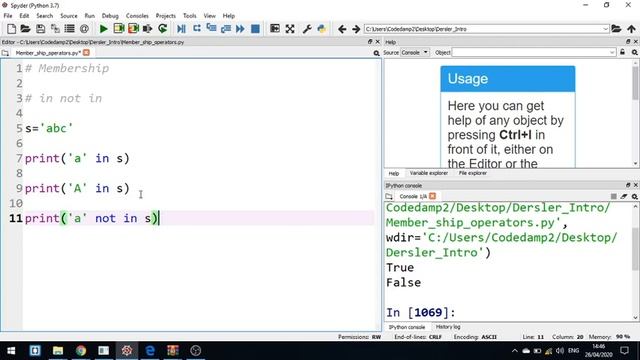Switch to the History log tab
Image resolution: width=640 pixels, height=360 pixels.
click(x=448, y=327)
